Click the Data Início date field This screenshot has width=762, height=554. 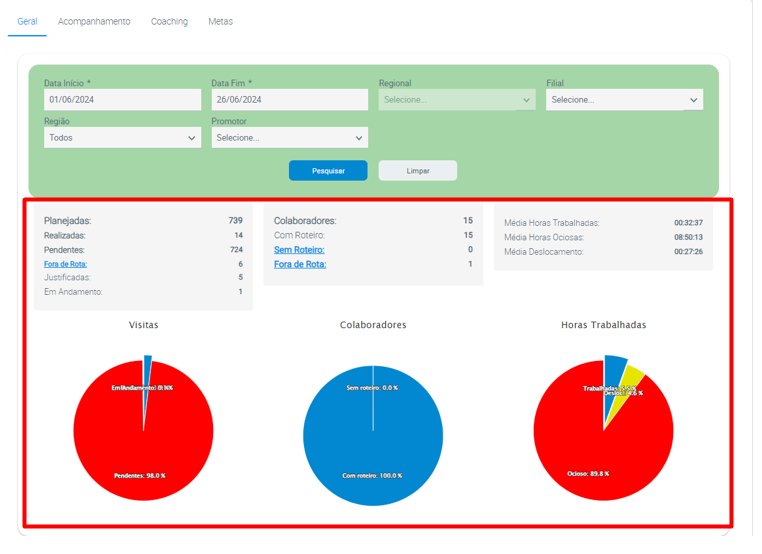tap(122, 100)
